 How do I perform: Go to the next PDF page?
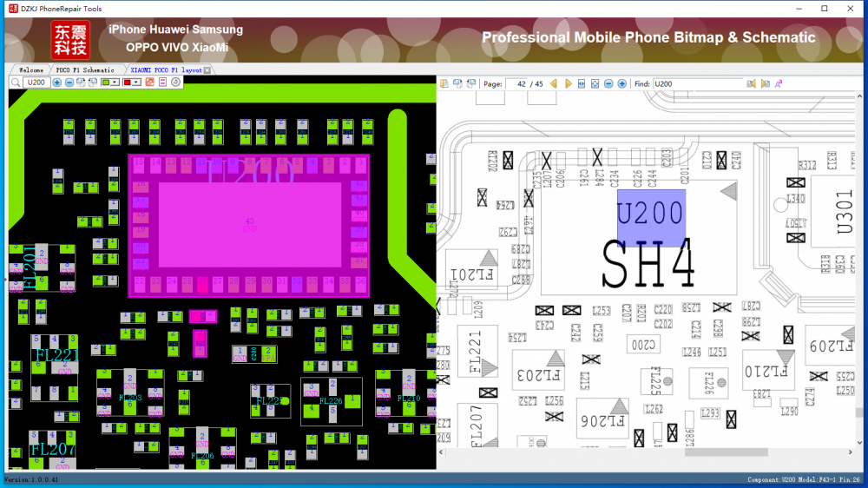coord(569,84)
